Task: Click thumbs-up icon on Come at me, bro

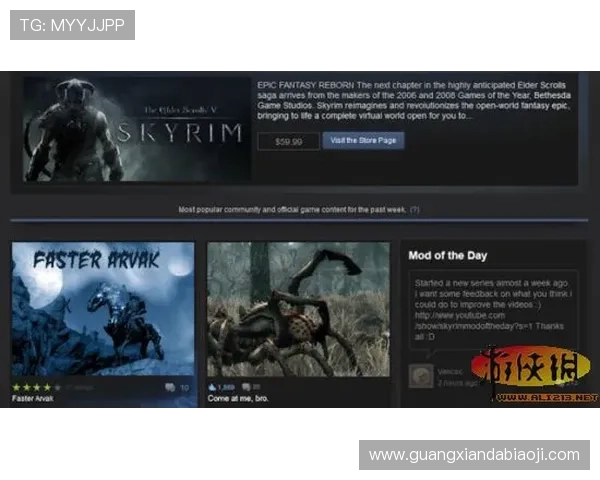Action: tap(214, 387)
